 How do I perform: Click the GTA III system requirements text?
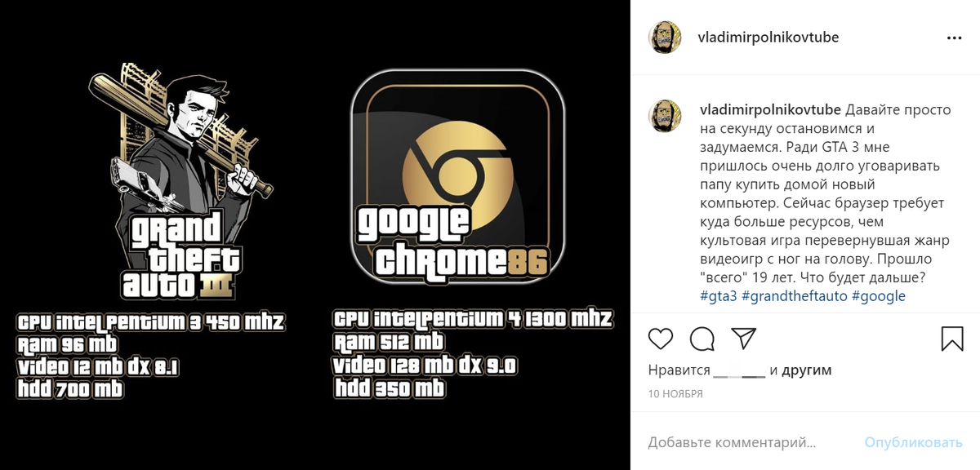pyautogui.click(x=150, y=356)
